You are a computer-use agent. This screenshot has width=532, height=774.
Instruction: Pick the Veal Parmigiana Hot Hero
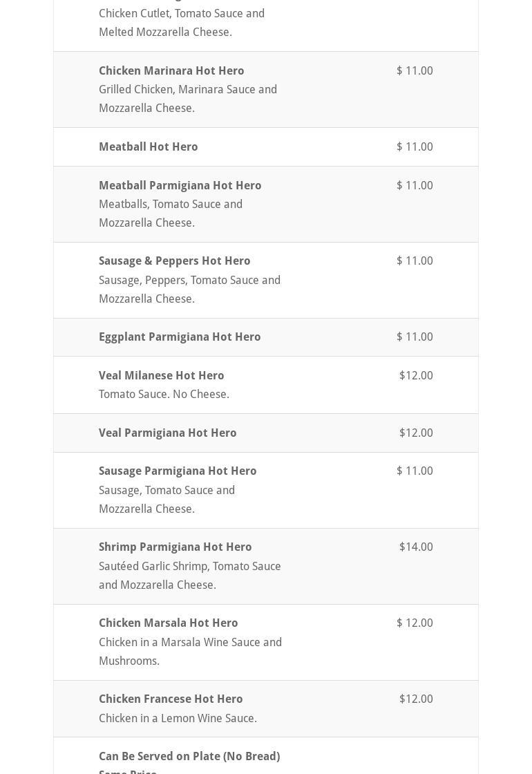coord(167,433)
